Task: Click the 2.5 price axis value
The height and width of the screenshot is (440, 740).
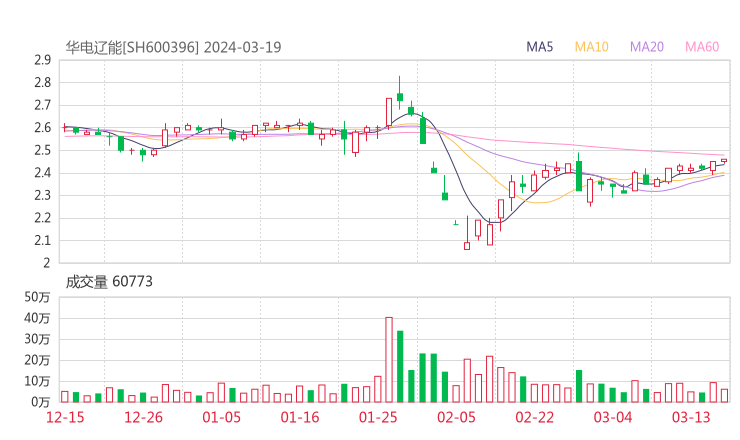Action: [42, 151]
